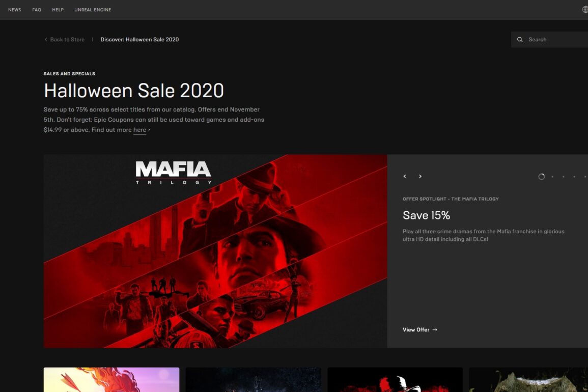Viewport: 588px width, 392px height.
Task: Open the HELP menu item
Action: pos(58,10)
